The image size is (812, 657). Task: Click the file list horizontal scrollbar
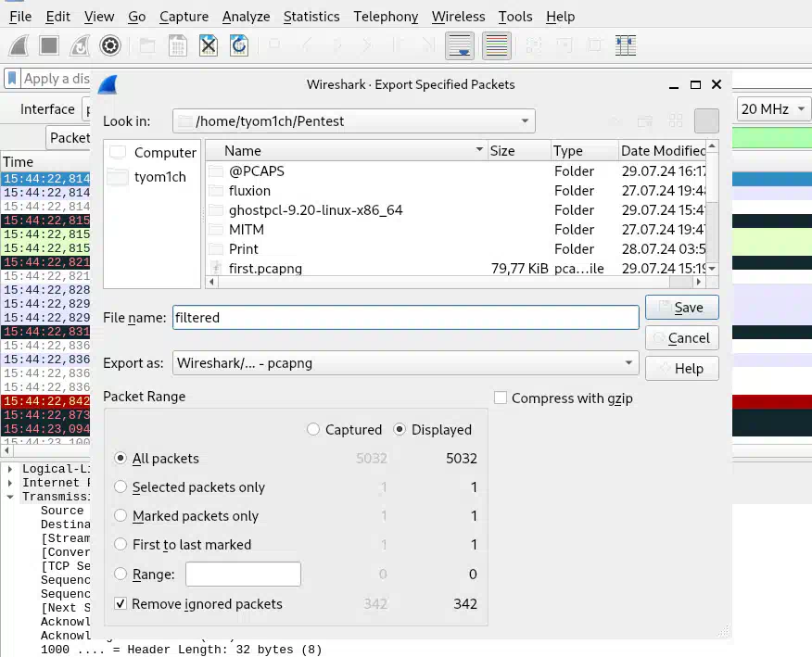point(455,282)
